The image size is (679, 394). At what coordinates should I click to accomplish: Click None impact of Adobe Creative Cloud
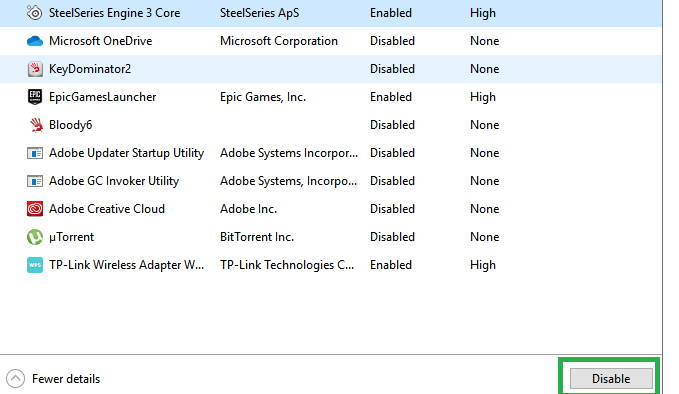tap(485, 209)
